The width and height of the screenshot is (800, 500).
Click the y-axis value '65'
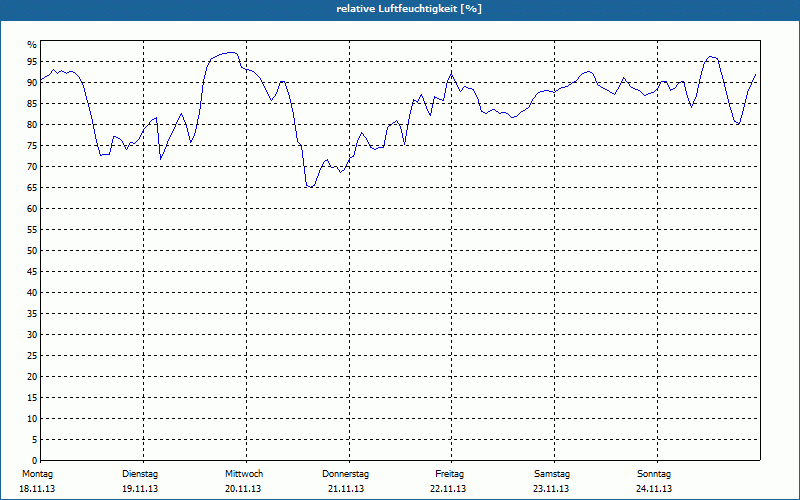(32, 188)
